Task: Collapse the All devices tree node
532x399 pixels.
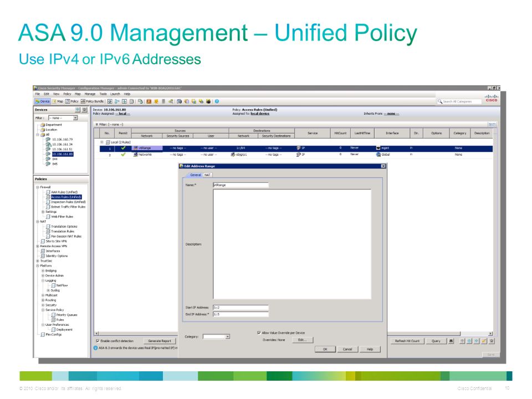Action: click(x=38, y=135)
